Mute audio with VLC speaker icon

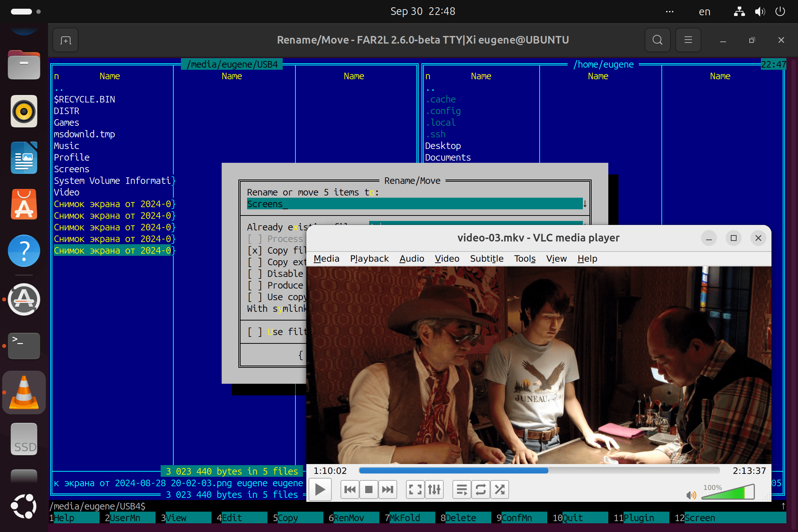coord(691,495)
